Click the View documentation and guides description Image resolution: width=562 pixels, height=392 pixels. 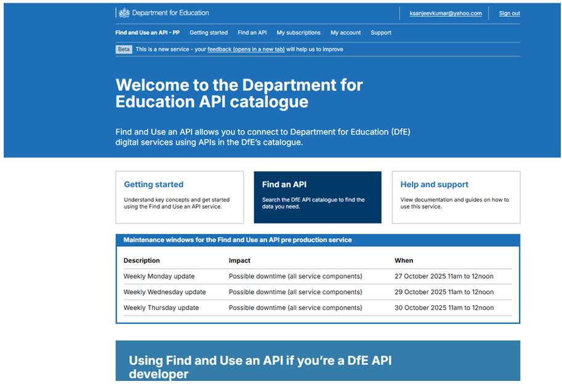tap(454, 203)
